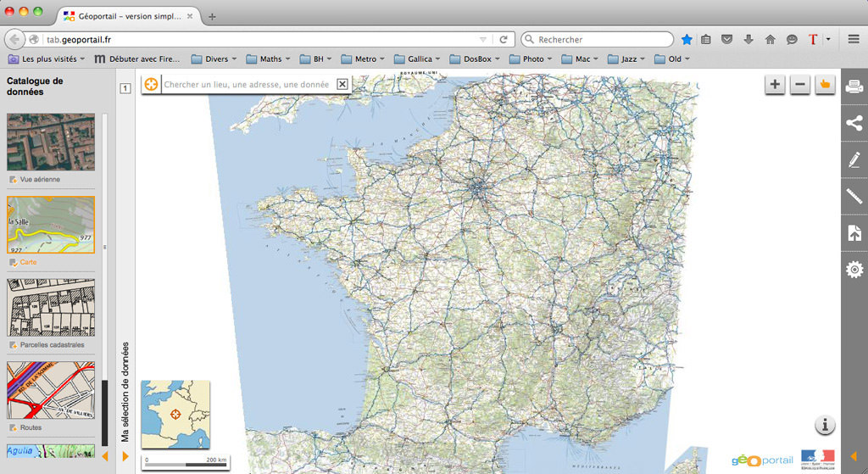Show map information with the i icon
The width and height of the screenshot is (868, 474).
coord(826,425)
